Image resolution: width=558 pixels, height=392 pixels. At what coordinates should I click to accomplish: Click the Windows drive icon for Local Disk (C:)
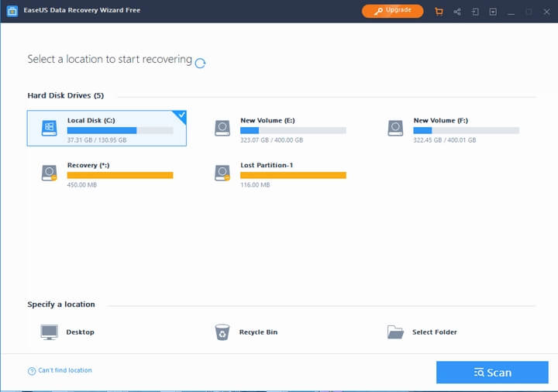click(49, 128)
